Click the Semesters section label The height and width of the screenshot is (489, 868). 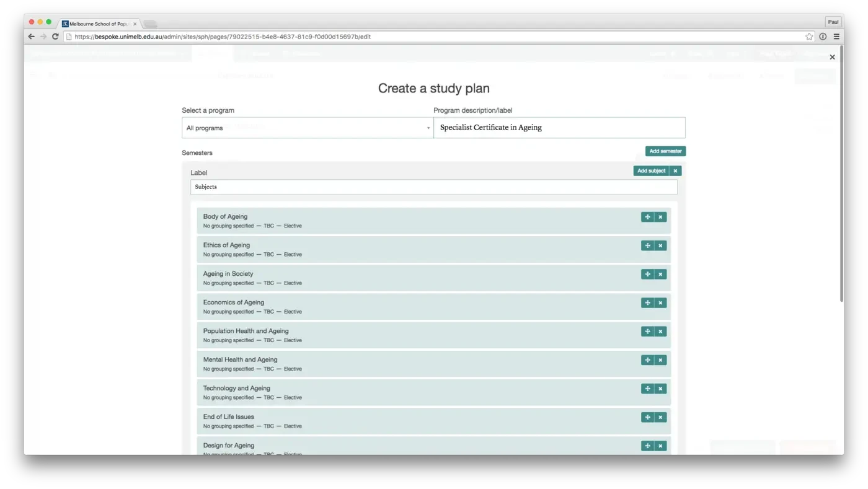click(197, 152)
